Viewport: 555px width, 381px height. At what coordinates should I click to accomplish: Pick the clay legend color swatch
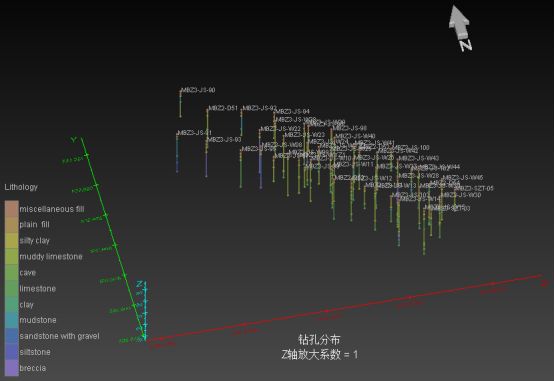tap(12, 305)
